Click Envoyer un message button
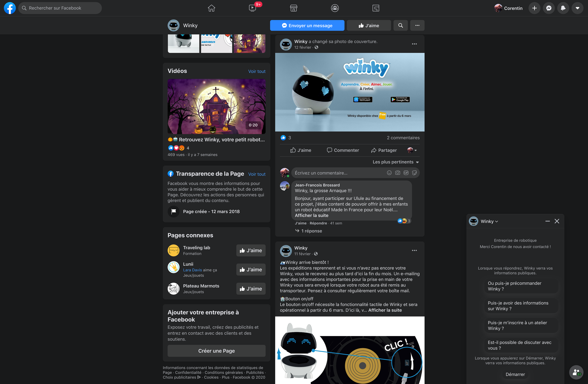 (x=307, y=25)
